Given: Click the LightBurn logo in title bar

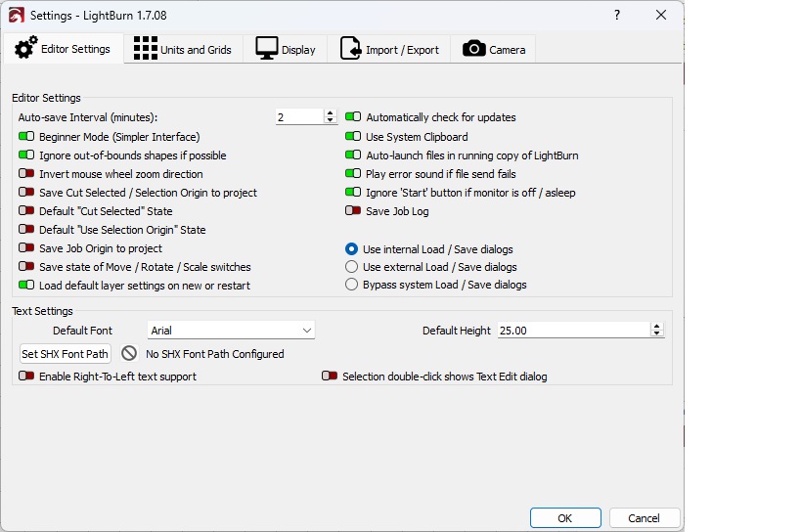Looking at the screenshot, I should tap(16, 16).
